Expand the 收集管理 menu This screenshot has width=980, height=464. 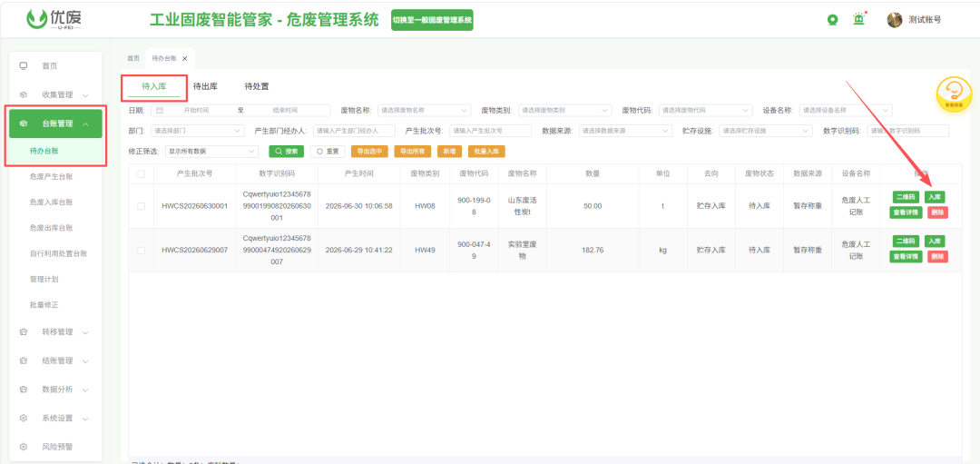[85, 95]
